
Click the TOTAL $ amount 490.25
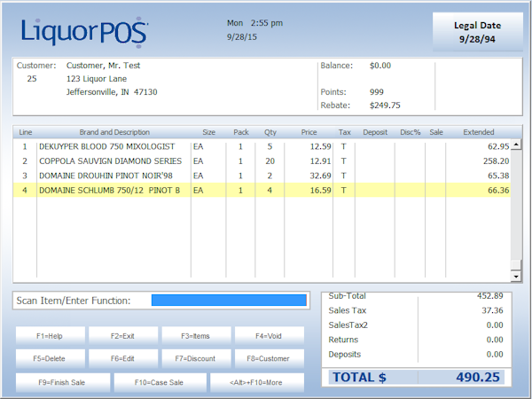pos(478,377)
